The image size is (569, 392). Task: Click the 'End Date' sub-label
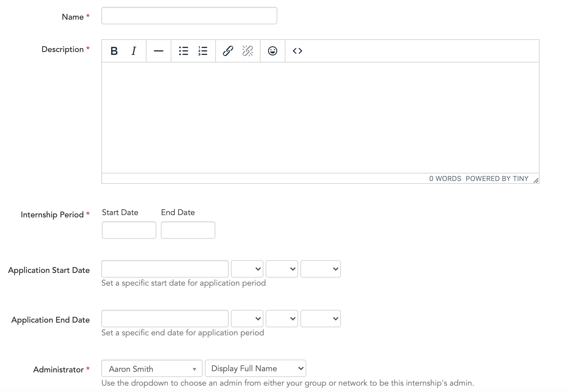point(178,212)
